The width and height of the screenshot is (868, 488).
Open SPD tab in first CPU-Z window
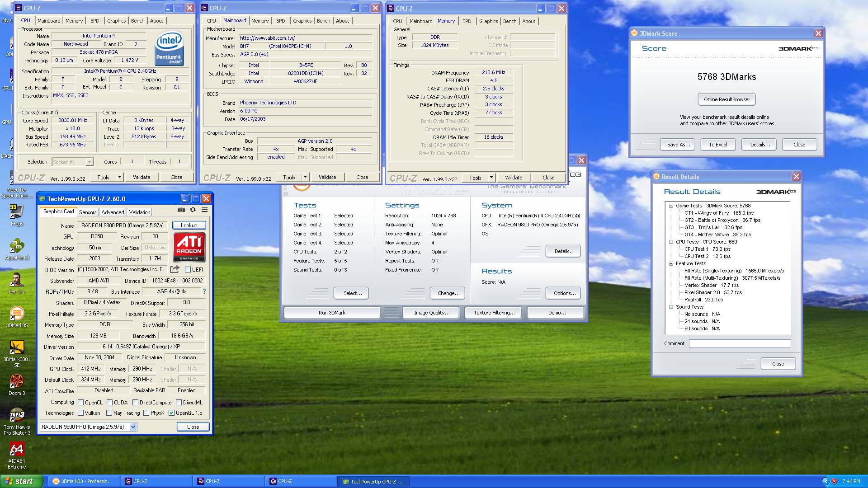(x=94, y=21)
